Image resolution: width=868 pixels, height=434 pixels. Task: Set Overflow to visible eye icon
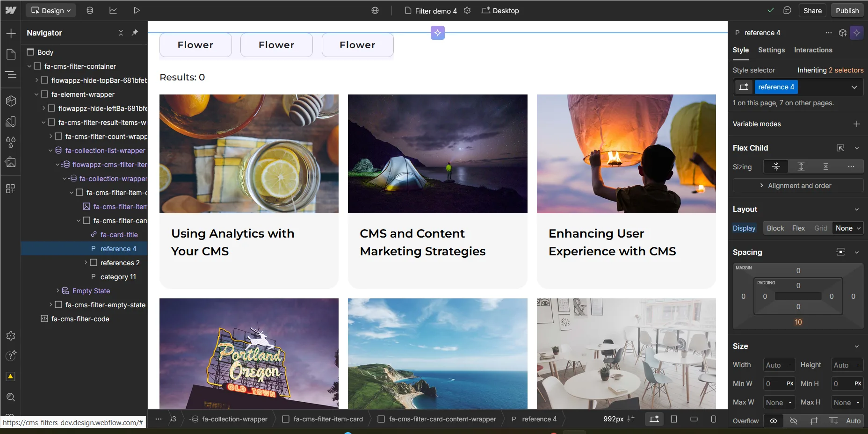pos(774,421)
